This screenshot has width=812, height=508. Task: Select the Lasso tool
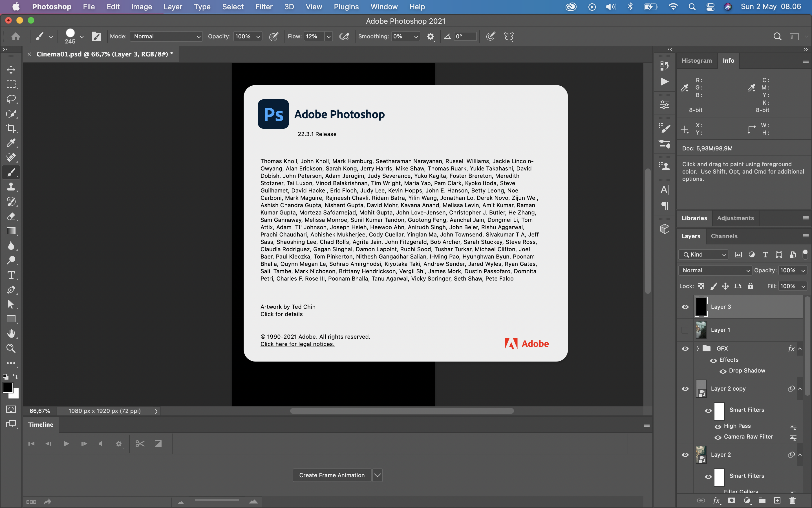[x=11, y=99]
